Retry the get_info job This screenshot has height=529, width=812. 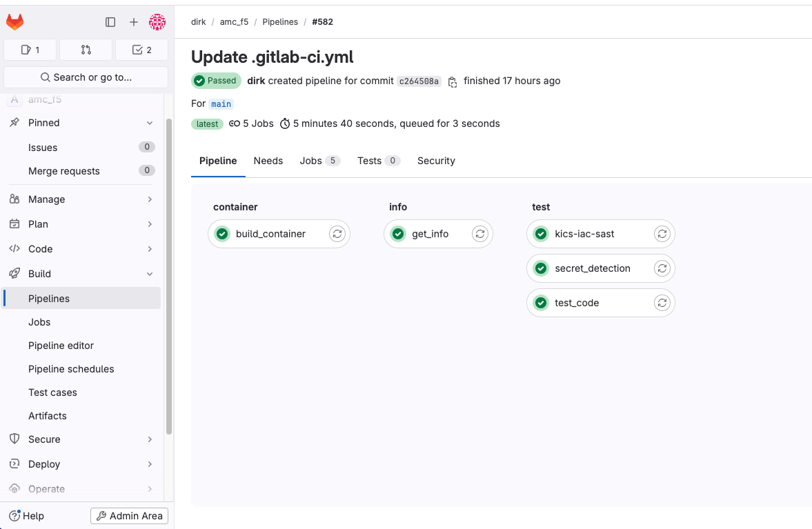[x=480, y=234]
